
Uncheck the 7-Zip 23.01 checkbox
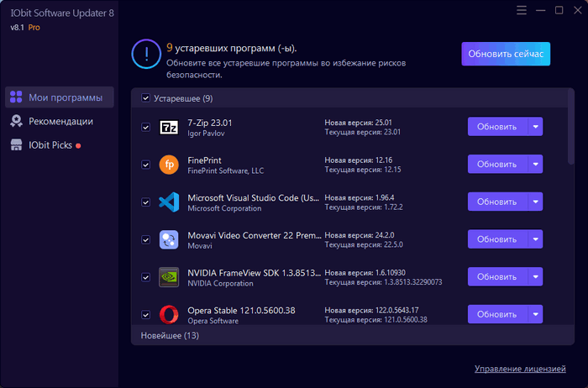click(145, 128)
